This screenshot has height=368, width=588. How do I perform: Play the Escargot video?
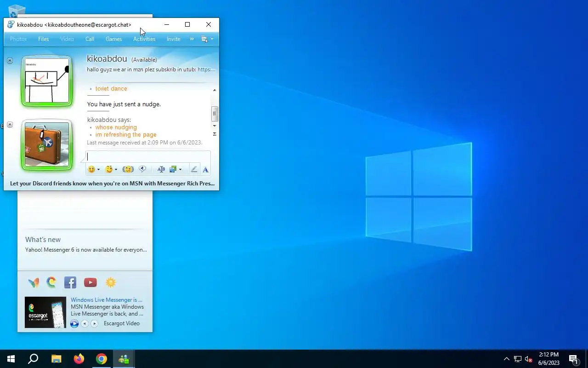coord(74,324)
